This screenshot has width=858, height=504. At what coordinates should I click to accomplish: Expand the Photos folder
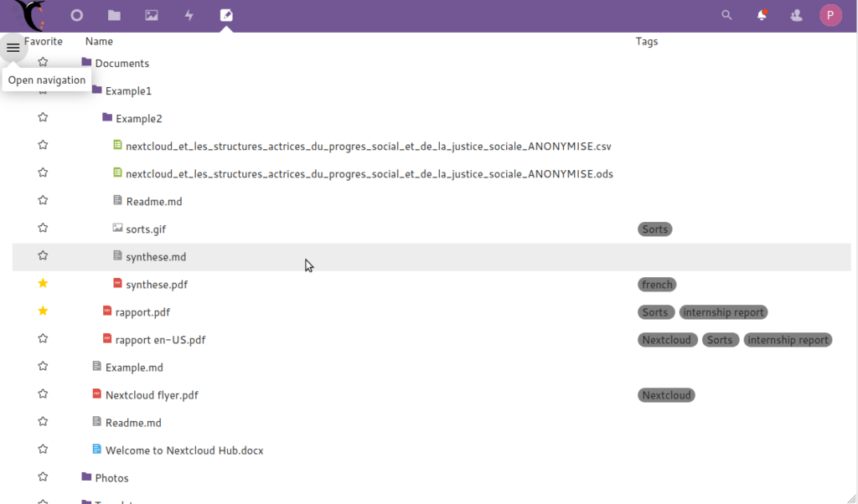(x=86, y=477)
